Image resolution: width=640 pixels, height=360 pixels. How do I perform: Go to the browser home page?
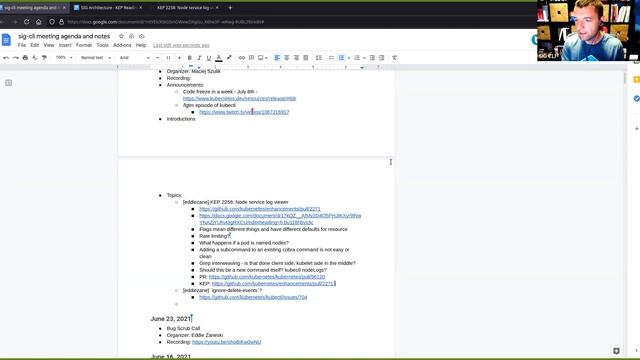[x=38, y=22]
